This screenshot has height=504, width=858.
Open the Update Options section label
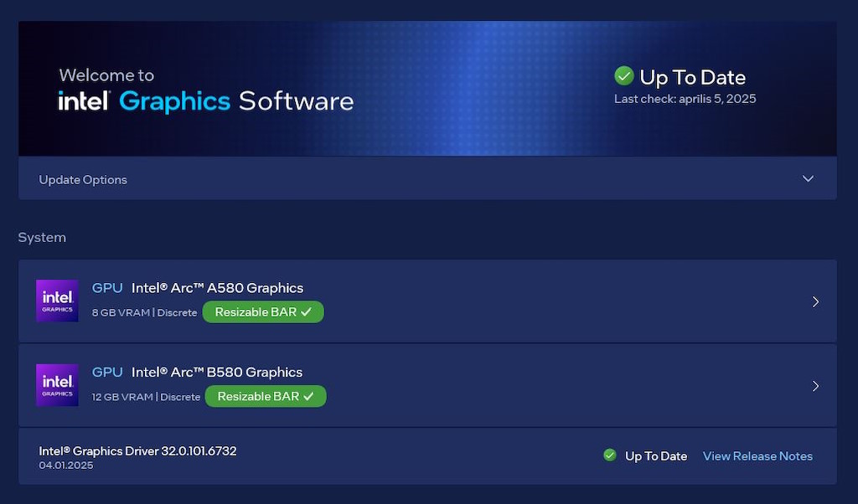[x=83, y=180]
